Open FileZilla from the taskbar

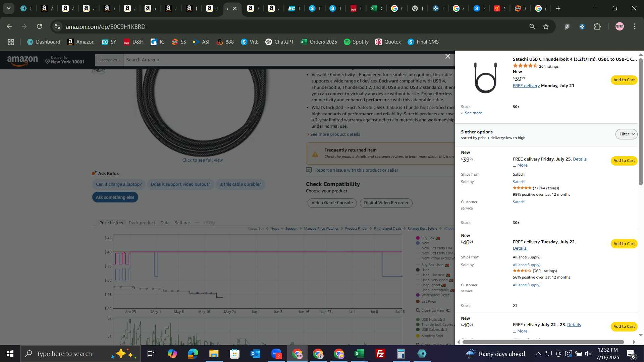coord(380,354)
